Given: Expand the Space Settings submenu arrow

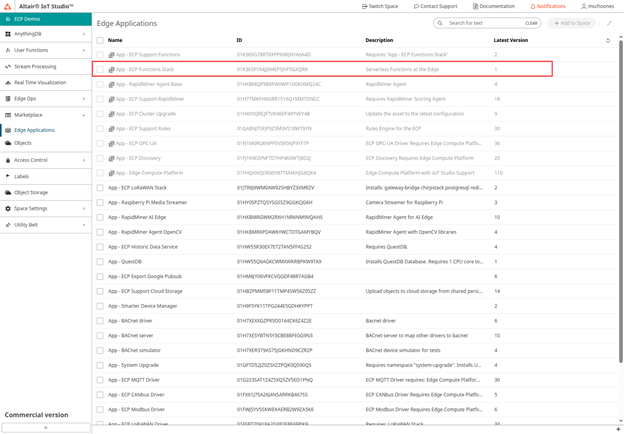Looking at the screenshot, I should click(84, 208).
